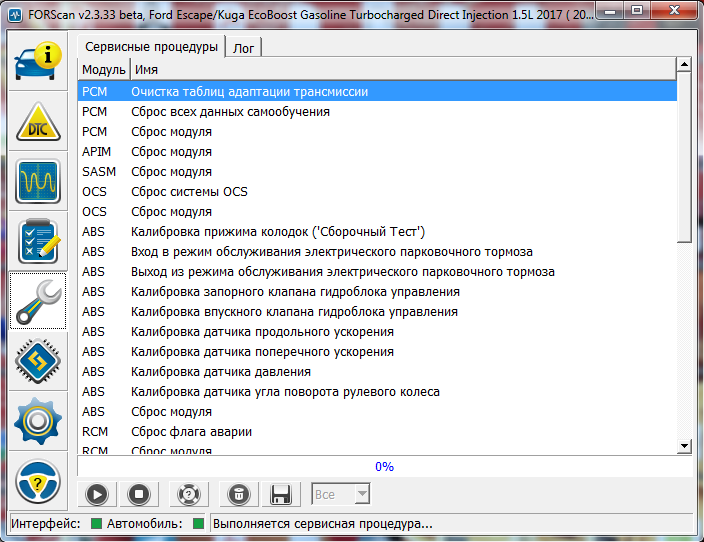Sort by the 'Имя' column header

[x=403, y=70]
